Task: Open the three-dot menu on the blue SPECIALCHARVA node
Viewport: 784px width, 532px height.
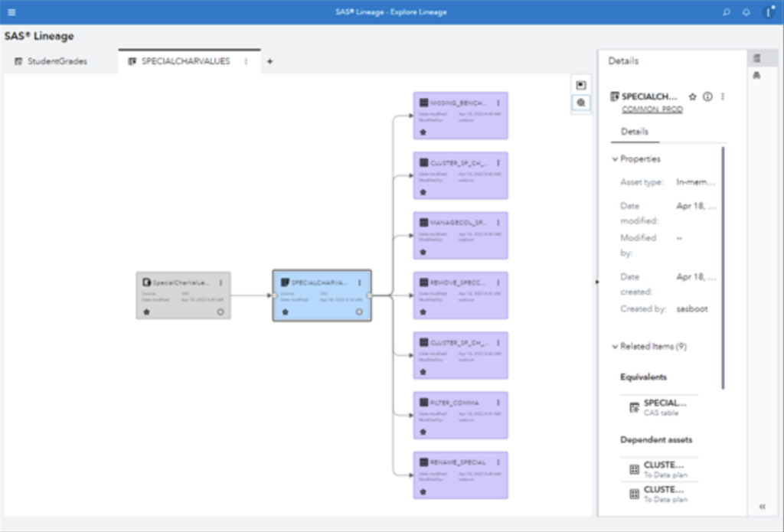Action: (359, 282)
